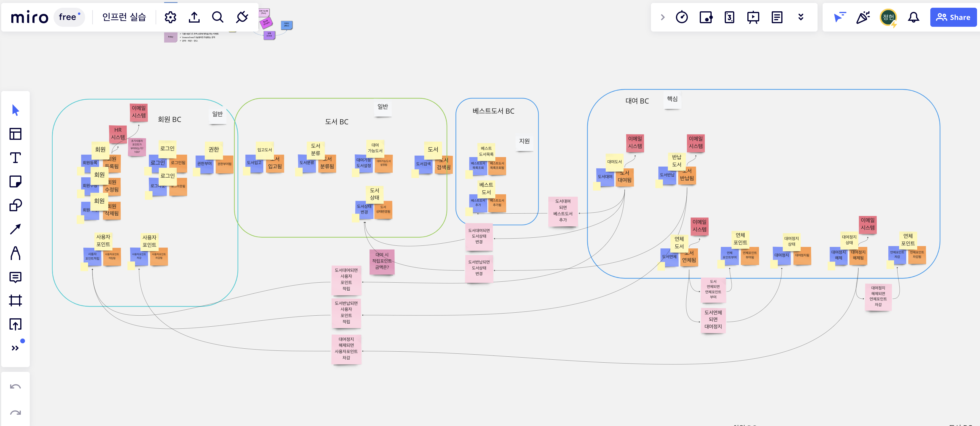Select the Text tool
Image resolution: width=980 pixels, height=426 pixels.
click(x=15, y=157)
